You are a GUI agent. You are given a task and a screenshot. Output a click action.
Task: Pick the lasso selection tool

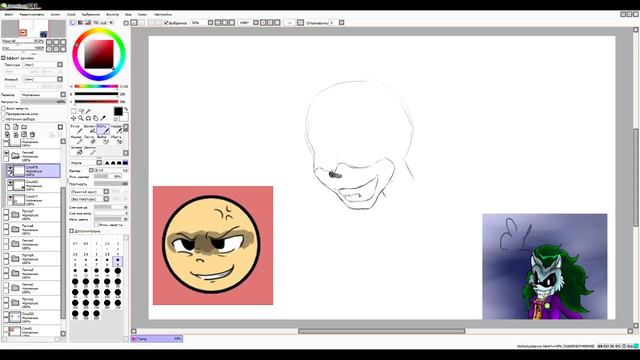tap(81, 111)
